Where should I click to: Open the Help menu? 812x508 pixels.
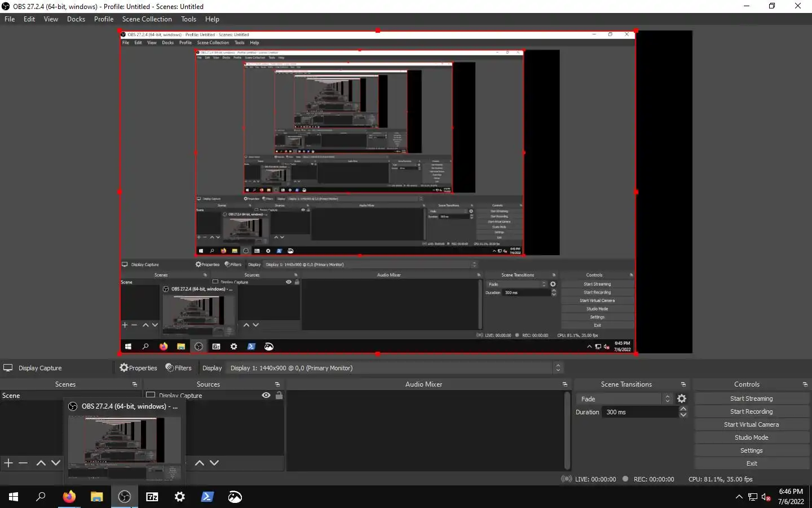coord(212,19)
